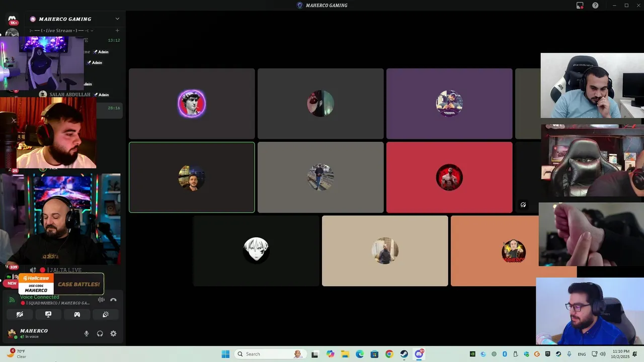Share your screen from the voice panel

[x=48, y=314]
